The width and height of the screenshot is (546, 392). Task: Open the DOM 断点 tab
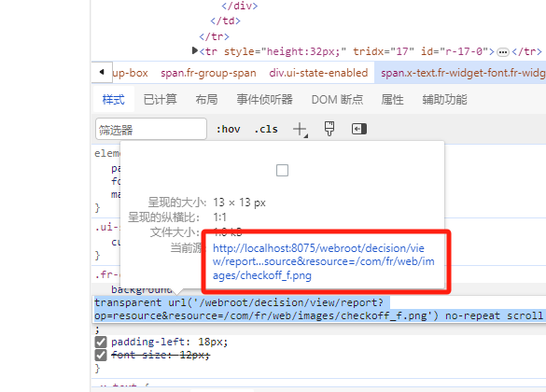(x=337, y=100)
